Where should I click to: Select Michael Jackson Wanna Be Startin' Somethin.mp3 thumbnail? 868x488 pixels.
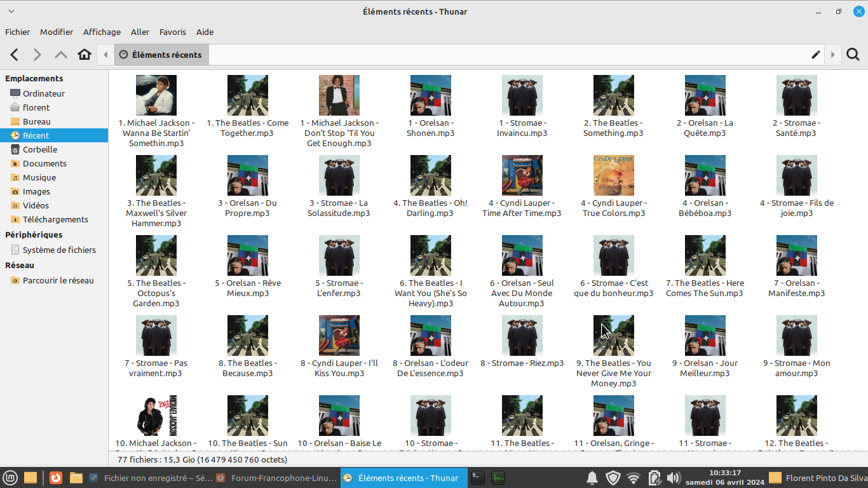pyautogui.click(x=156, y=95)
